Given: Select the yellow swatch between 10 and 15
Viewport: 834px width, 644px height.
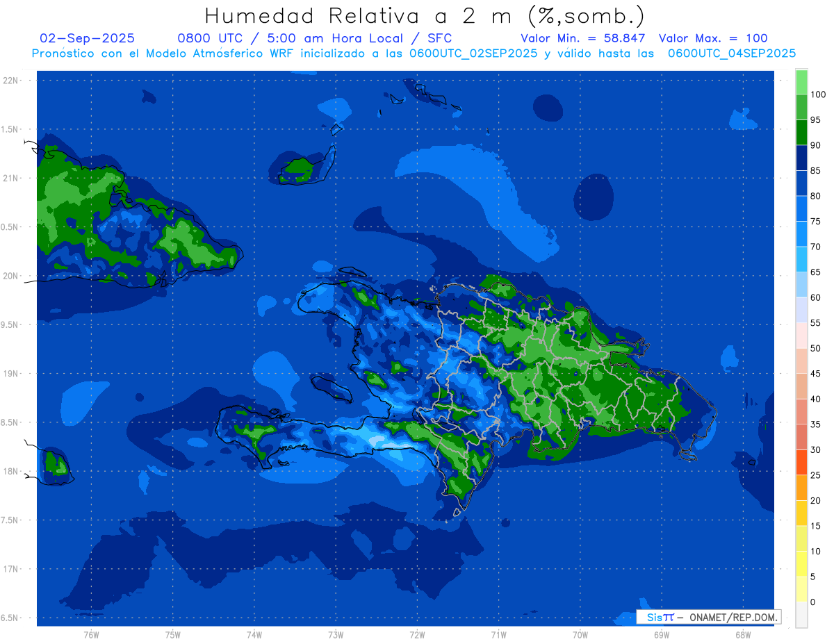Looking at the screenshot, I should pyautogui.click(x=801, y=538).
